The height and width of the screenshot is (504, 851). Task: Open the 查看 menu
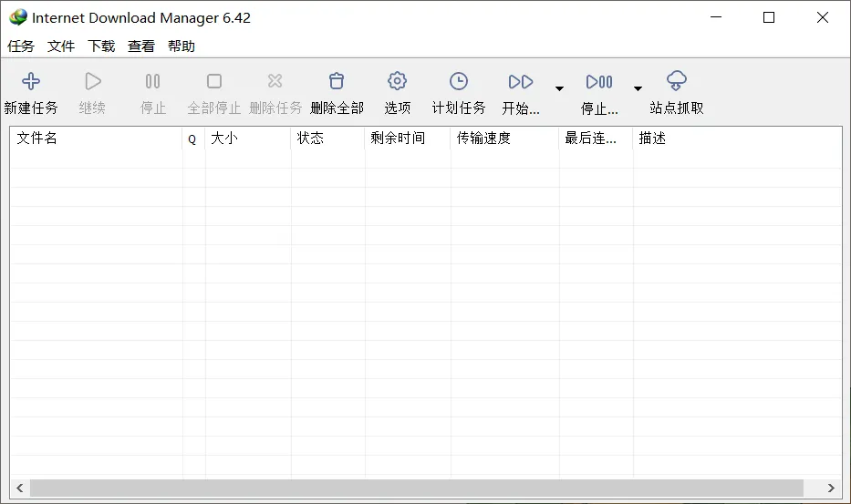[141, 46]
